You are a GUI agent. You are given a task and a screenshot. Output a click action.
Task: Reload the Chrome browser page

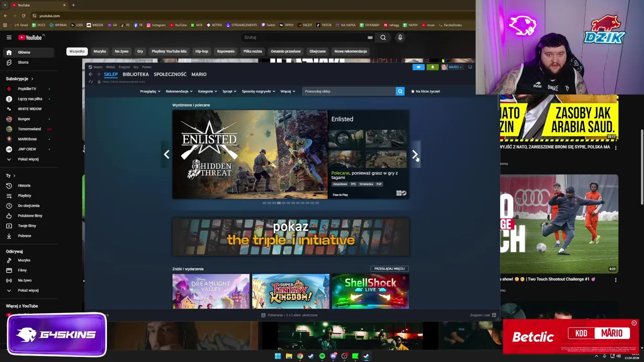[24, 16]
